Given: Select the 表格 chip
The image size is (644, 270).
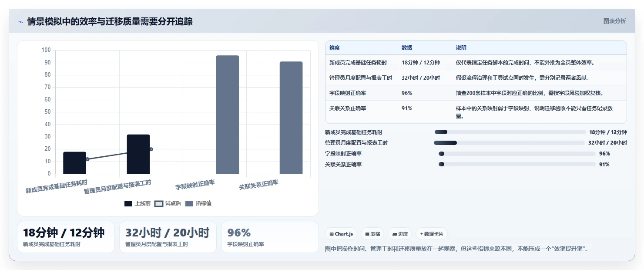Looking at the screenshot, I should click(372, 234).
